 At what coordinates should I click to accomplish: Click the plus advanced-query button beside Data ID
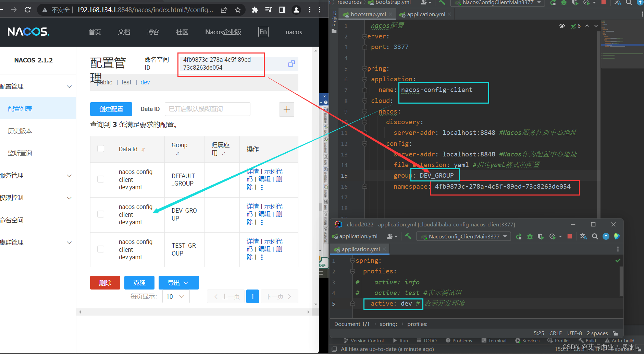[x=287, y=109]
